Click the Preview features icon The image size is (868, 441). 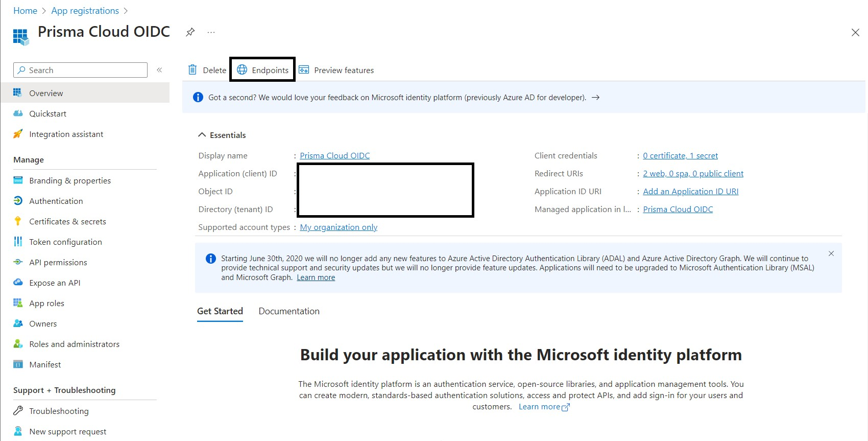pos(304,70)
